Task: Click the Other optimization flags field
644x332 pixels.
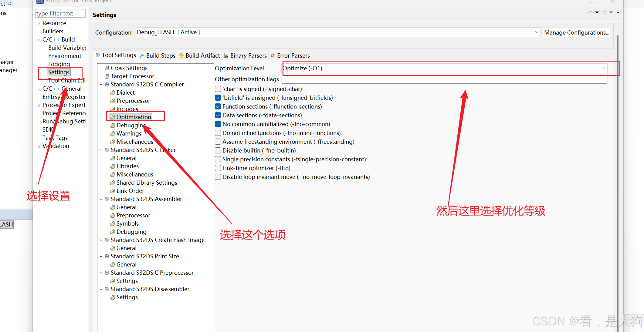Action: pyautogui.click(x=444, y=79)
